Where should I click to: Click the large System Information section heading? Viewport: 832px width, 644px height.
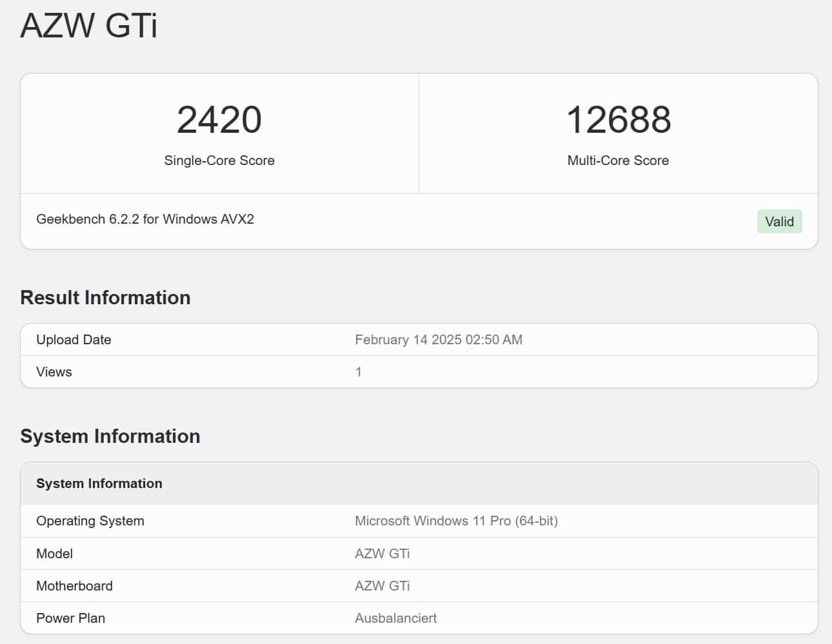(110, 436)
